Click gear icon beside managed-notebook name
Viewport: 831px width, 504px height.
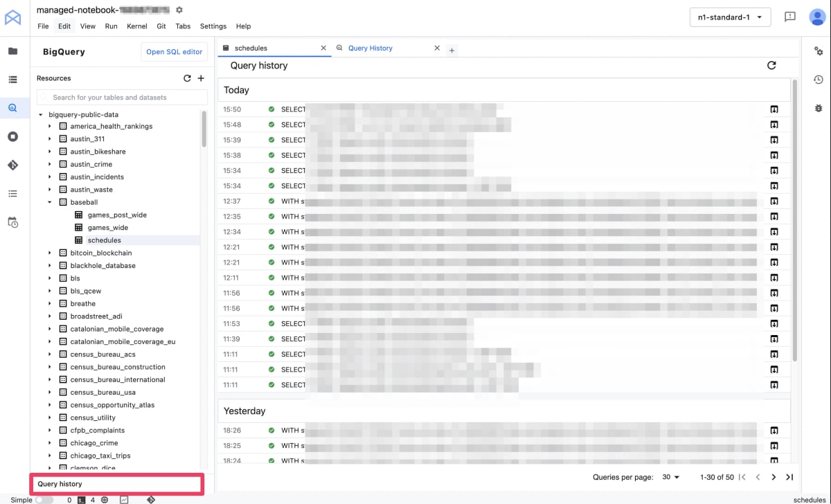pos(179,10)
